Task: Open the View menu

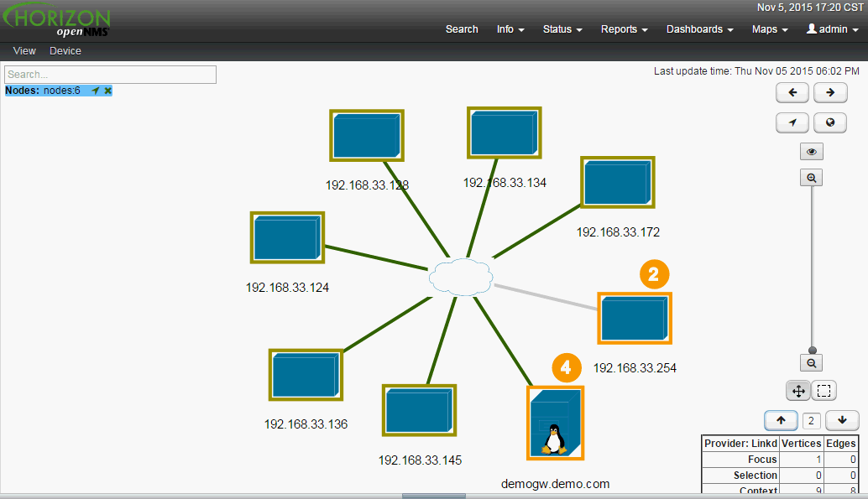Action: (x=24, y=51)
